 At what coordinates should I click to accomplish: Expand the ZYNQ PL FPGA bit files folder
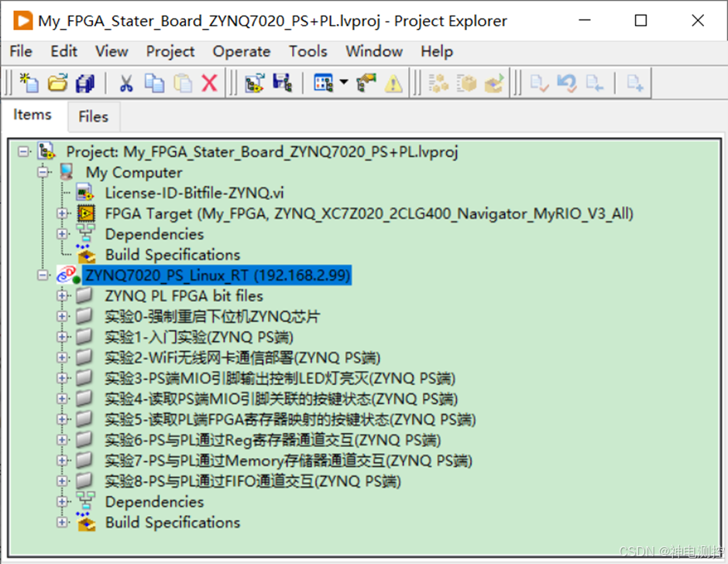pyautogui.click(x=62, y=295)
